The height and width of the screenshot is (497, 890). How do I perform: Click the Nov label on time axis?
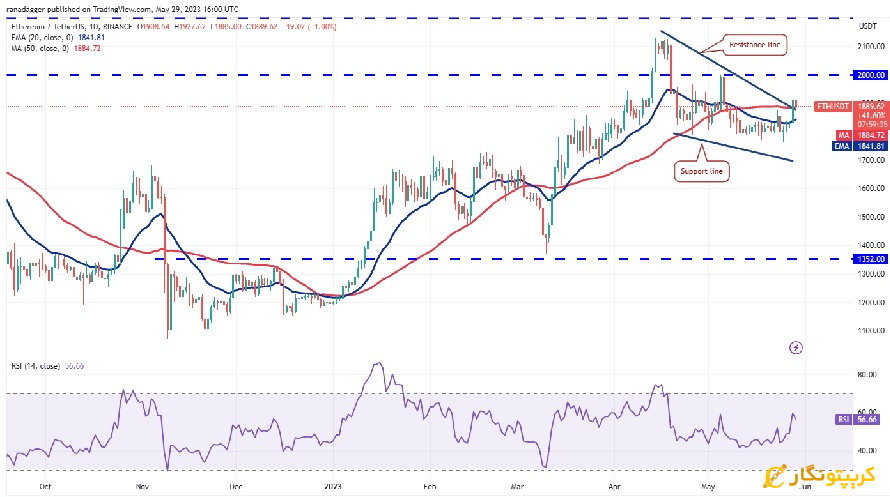tap(142, 487)
